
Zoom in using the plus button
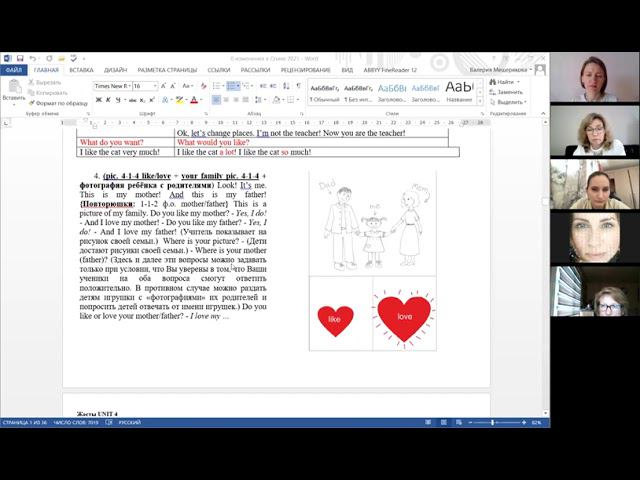524,422
